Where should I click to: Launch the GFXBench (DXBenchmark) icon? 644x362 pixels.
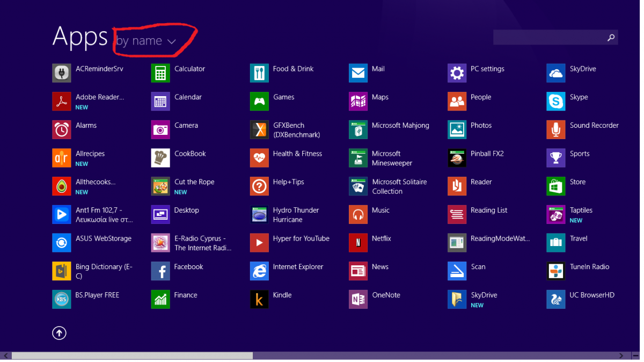pos(259,129)
